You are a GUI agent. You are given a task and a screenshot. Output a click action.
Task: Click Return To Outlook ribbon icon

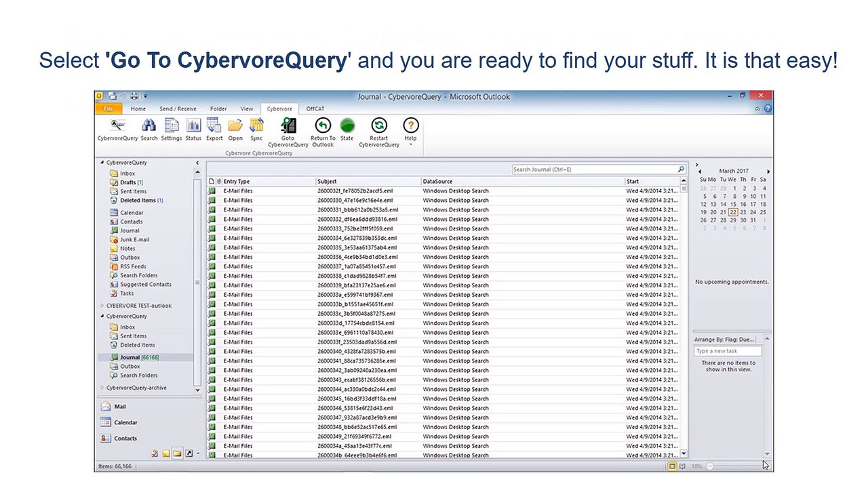coord(323,125)
